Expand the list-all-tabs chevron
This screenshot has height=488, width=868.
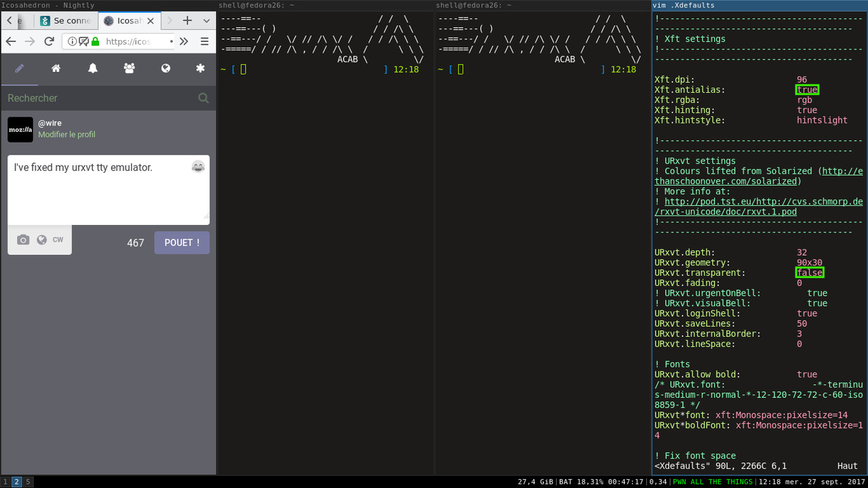coord(207,21)
